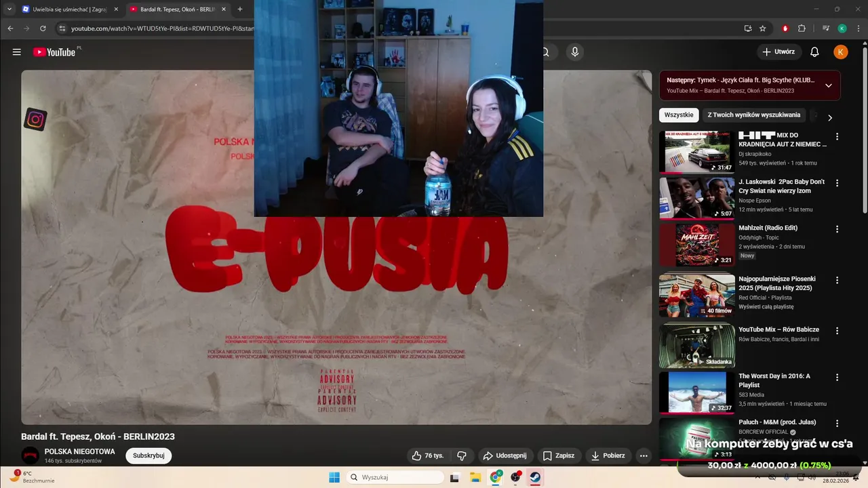Open the POLSKA NIEGOTOWA channel avatar
This screenshot has height=488, width=868.
coord(30,455)
